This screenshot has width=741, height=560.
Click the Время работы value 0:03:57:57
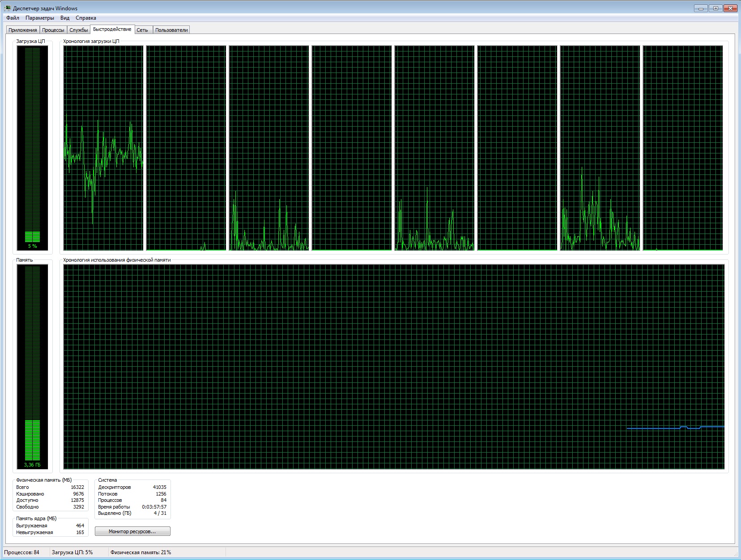pyautogui.click(x=154, y=507)
